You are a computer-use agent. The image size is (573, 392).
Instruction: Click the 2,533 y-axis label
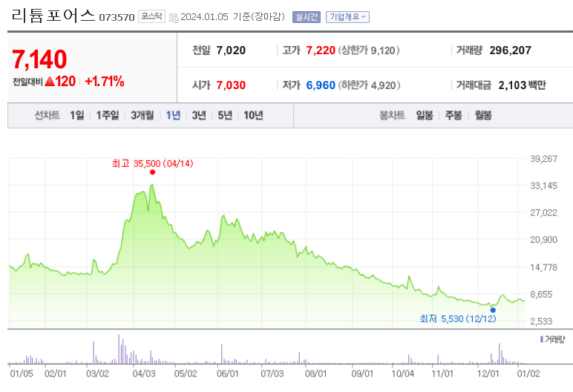[x=541, y=321]
